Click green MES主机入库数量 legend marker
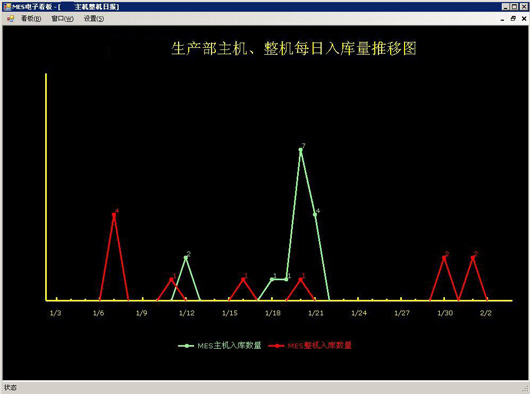 coord(186,345)
